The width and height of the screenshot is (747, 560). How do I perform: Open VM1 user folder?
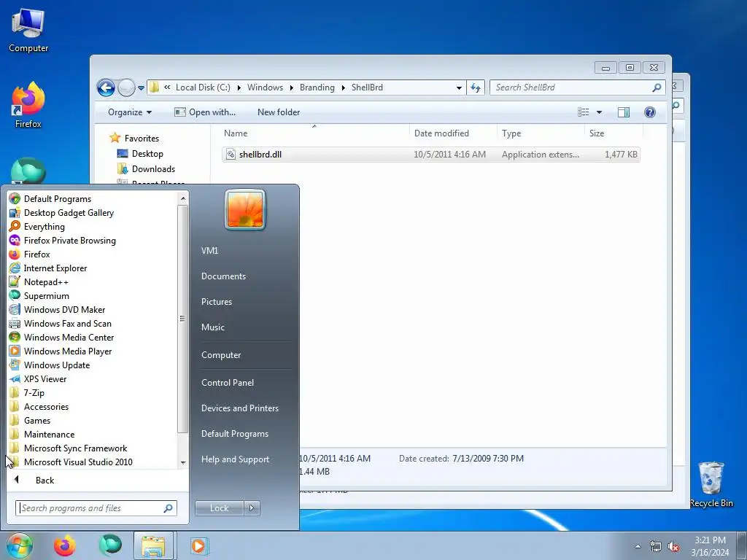(209, 251)
